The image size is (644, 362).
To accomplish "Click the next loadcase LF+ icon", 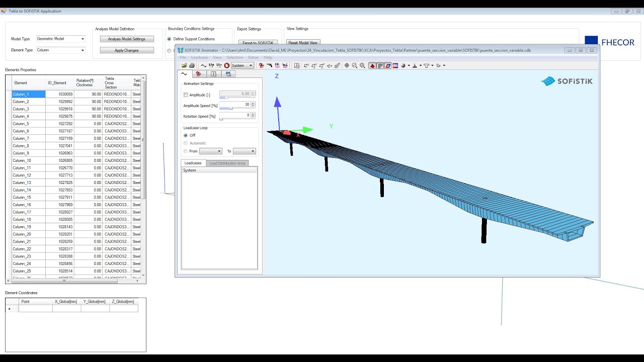I will click(211, 65).
